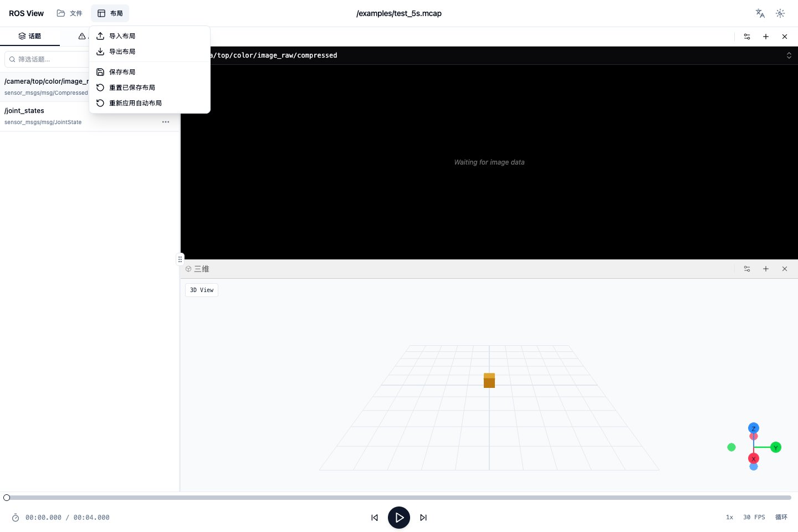Select 导入布局 import layout

tap(150, 36)
